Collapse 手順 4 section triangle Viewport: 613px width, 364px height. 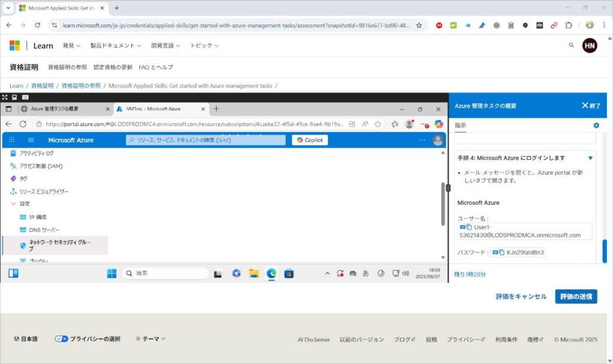point(590,158)
